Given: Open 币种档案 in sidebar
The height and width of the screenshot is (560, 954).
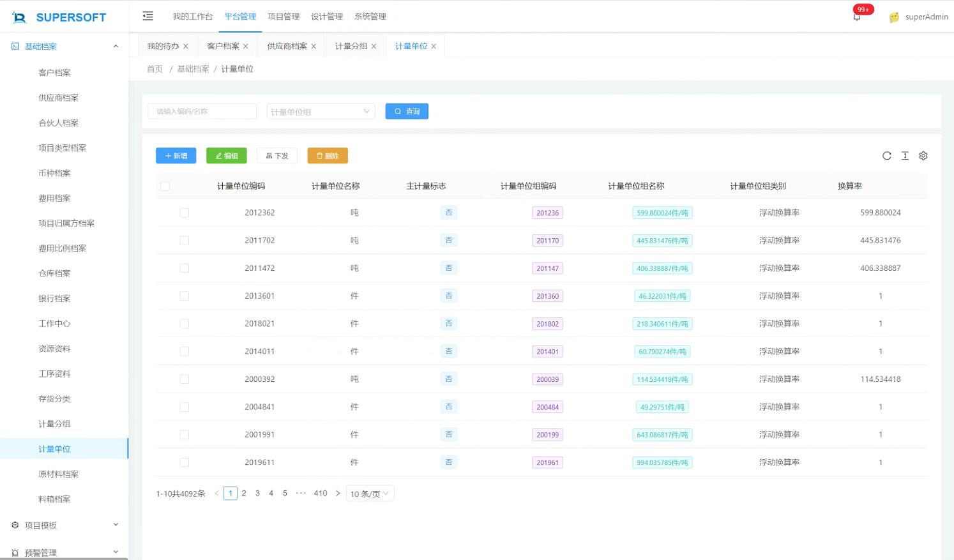Looking at the screenshot, I should coord(55,173).
